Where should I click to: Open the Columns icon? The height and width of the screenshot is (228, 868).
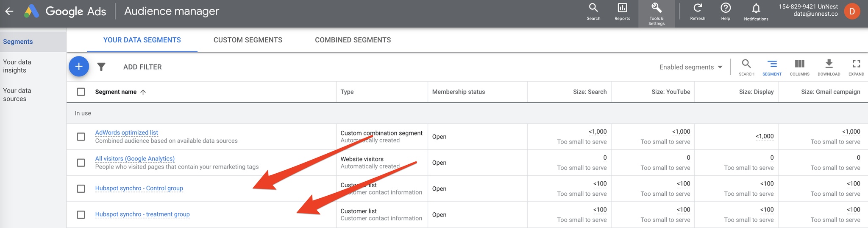click(x=799, y=68)
